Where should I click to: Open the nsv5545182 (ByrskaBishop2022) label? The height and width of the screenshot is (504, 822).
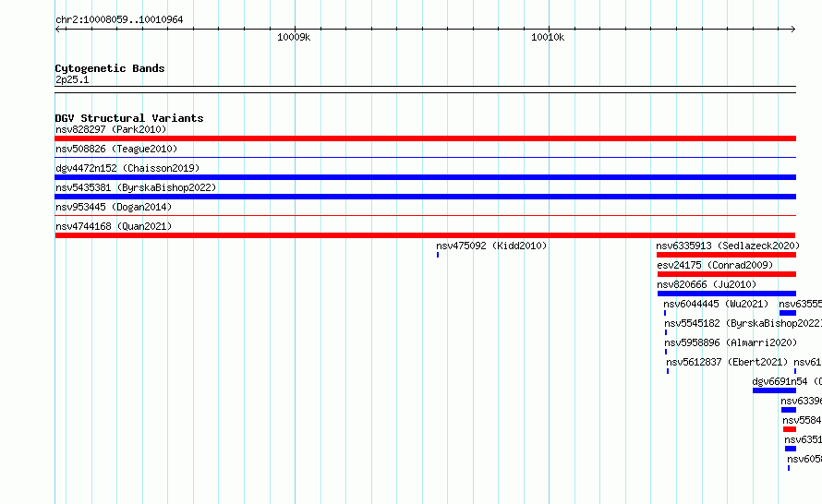pyautogui.click(x=743, y=323)
